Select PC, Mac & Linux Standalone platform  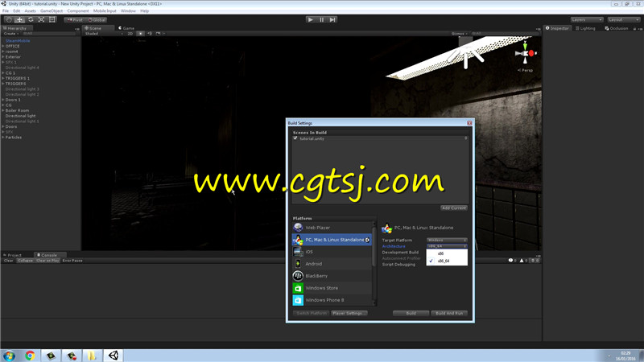pyautogui.click(x=332, y=240)
